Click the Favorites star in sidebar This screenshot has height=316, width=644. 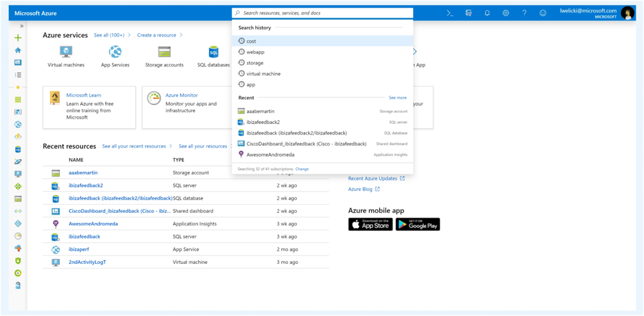tap(18, 87)
